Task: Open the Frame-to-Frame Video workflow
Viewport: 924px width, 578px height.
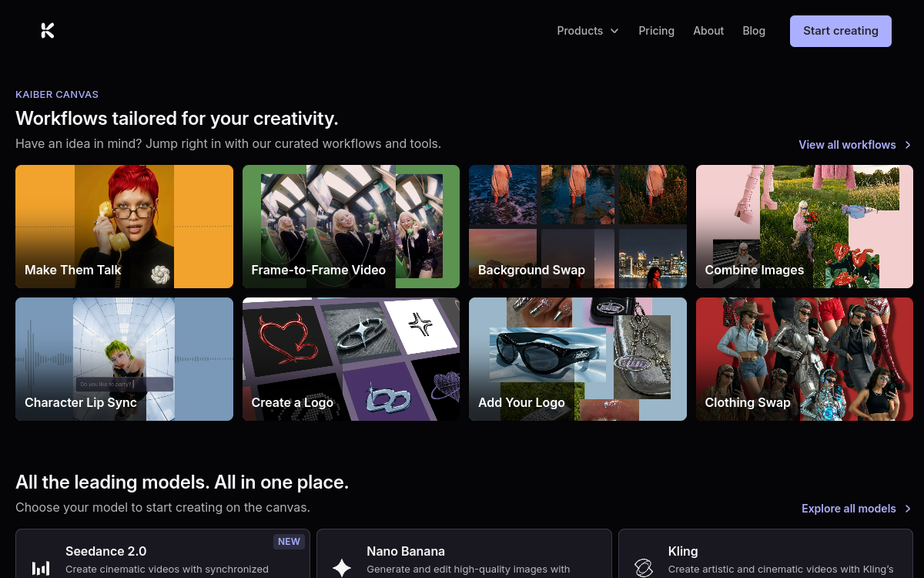Action: pyautogui.click(x=351, y=227)
